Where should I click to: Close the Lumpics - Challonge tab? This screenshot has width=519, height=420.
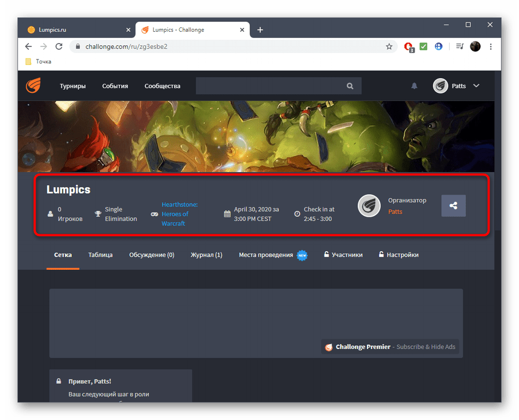point(242,30)
